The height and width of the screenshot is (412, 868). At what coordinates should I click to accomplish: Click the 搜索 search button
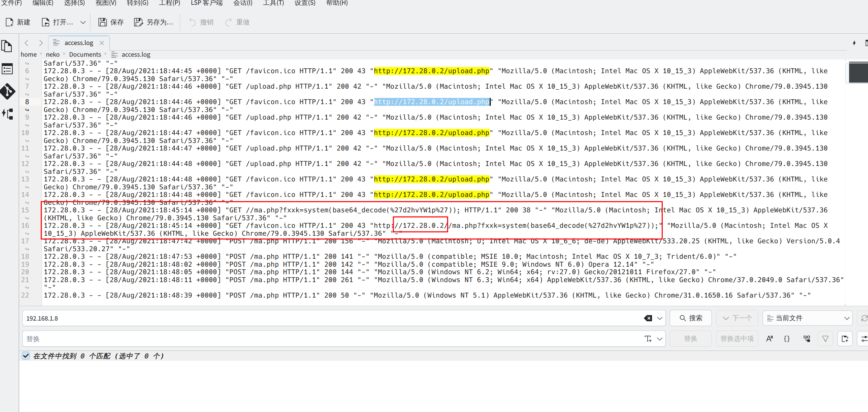click(691, 318)
